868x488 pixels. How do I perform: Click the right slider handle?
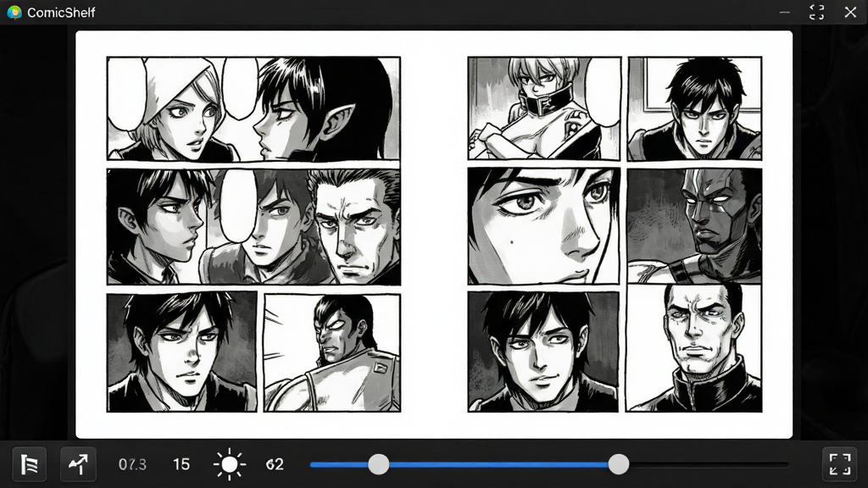pyautogui.click(x=618, y=464)
